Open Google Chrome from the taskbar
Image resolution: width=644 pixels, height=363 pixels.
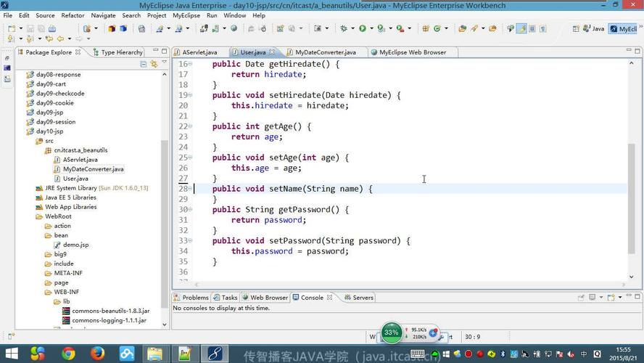pyautogui.click(x=68, y=354)
